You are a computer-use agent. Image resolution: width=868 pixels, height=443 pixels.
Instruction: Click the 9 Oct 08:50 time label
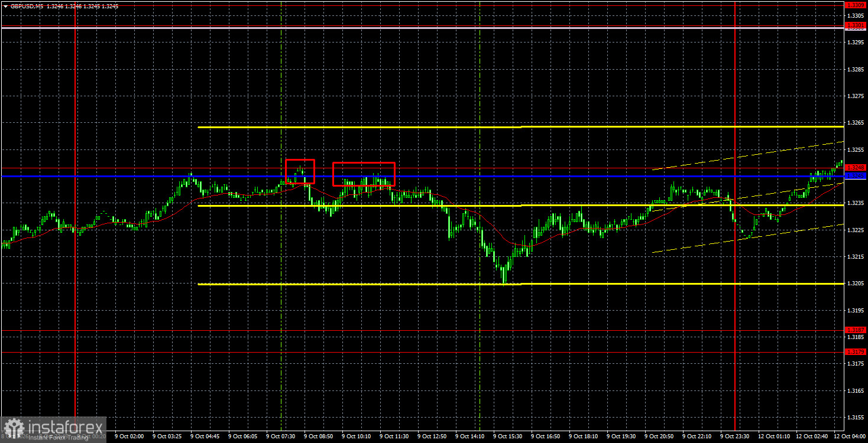click(319, 437)
